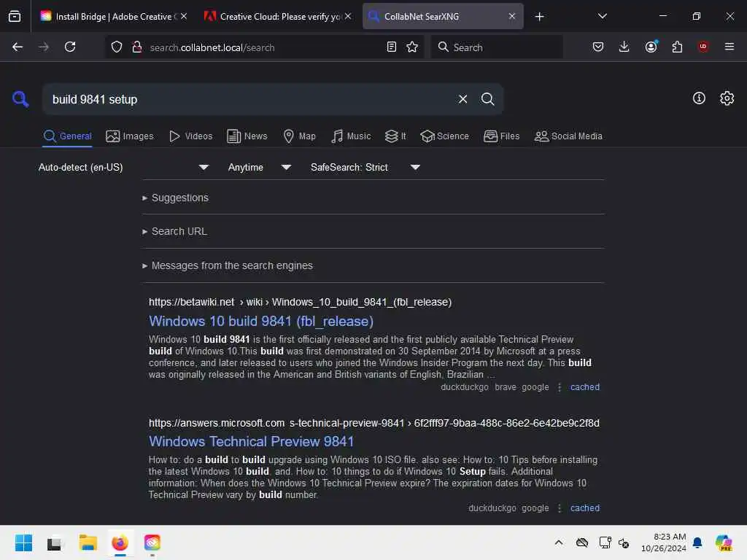This screenshot has height=560, width=747.
Task: Open cached link for Microsoft answers result
Action: (x=584, y=508)
